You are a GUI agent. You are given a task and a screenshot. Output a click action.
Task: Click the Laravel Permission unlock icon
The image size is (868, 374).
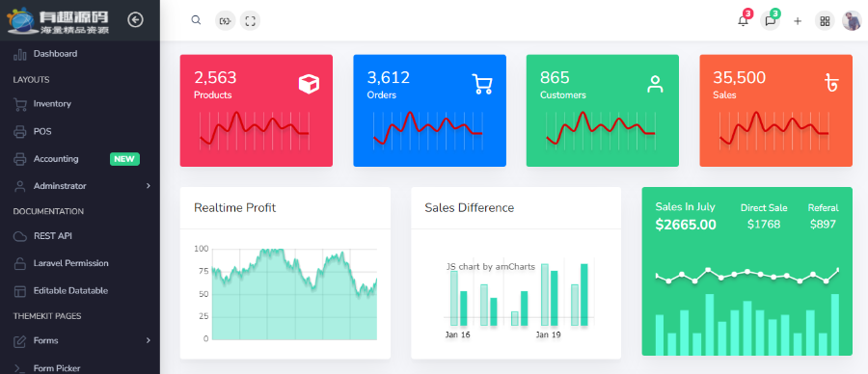coord(20,263)
